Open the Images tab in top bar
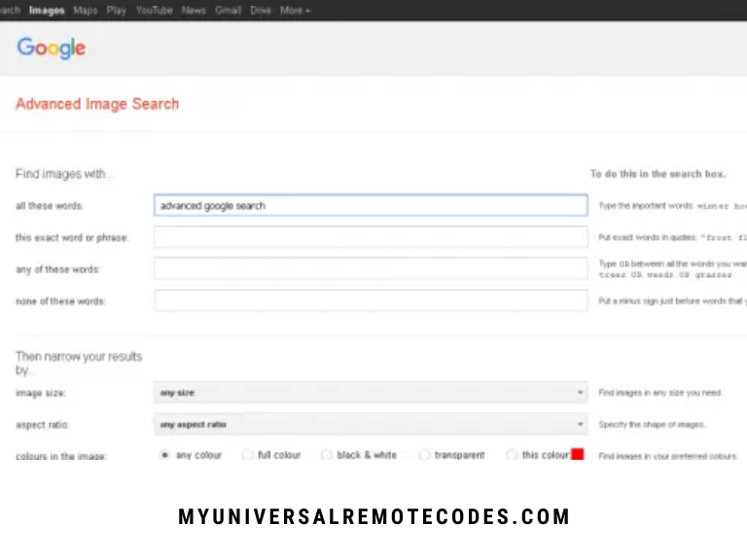Image resolution: width=747 pixels, height=560 pixels. pyautogui.click(x=47, y=11)
